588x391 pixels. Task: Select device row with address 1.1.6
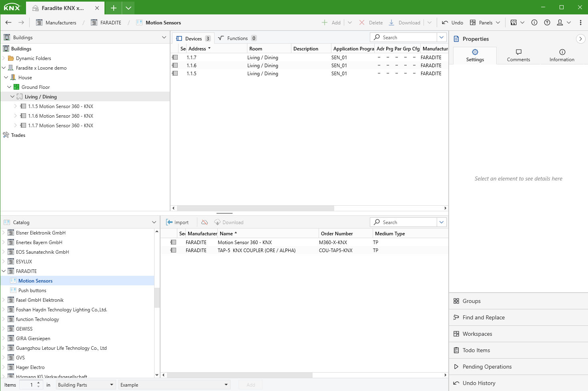point(309,65)
